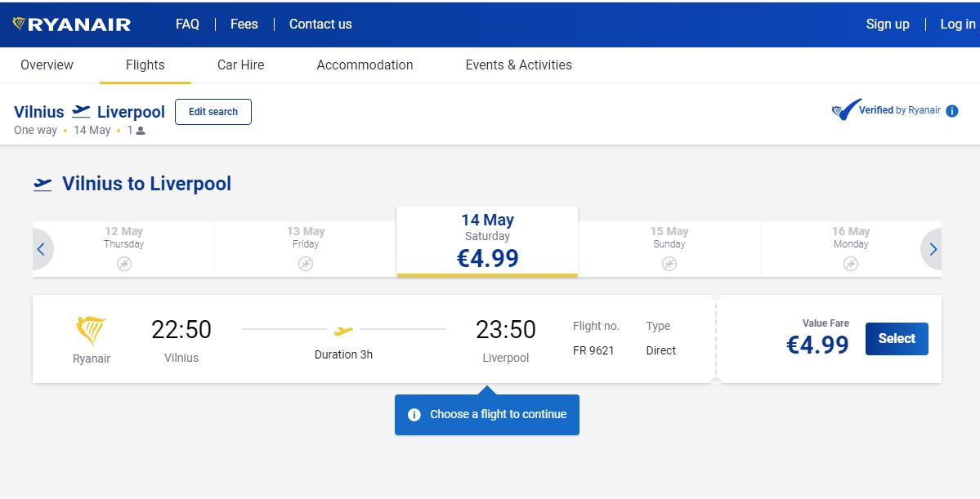Open the FAQ page

[187, 25]
